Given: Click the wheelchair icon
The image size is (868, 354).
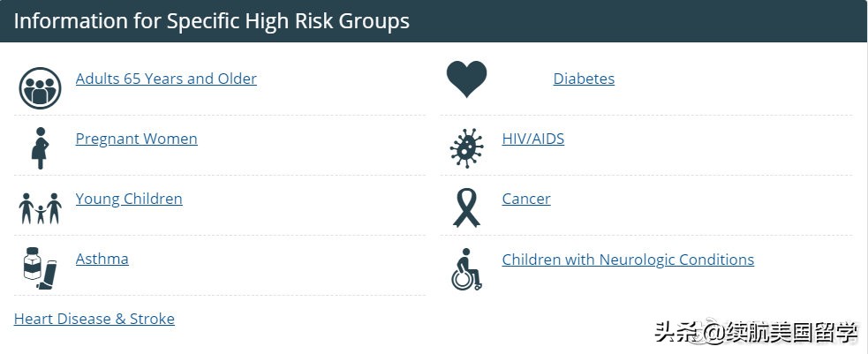Looking at the screenshot, I should (466, 268).
